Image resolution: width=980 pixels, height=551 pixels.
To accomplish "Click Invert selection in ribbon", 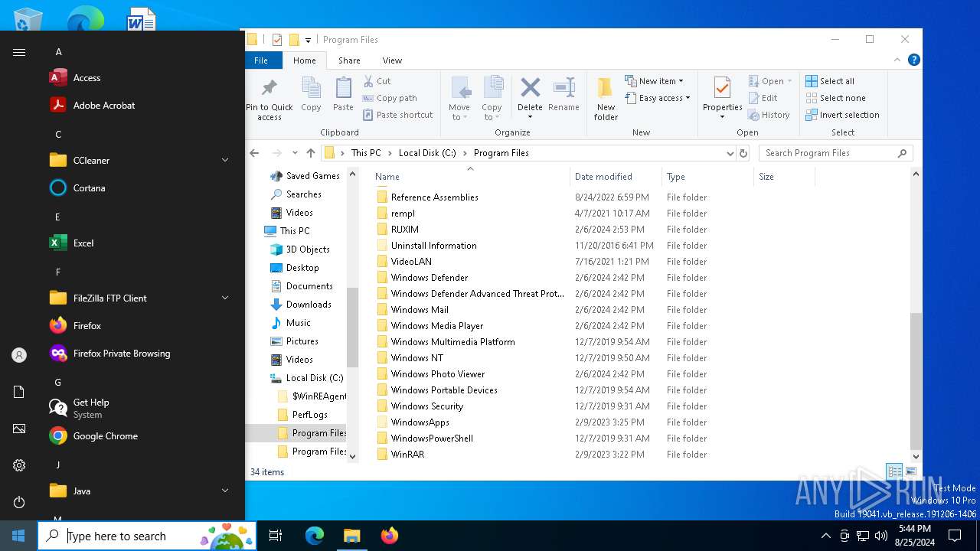I will tap(842, 115).
